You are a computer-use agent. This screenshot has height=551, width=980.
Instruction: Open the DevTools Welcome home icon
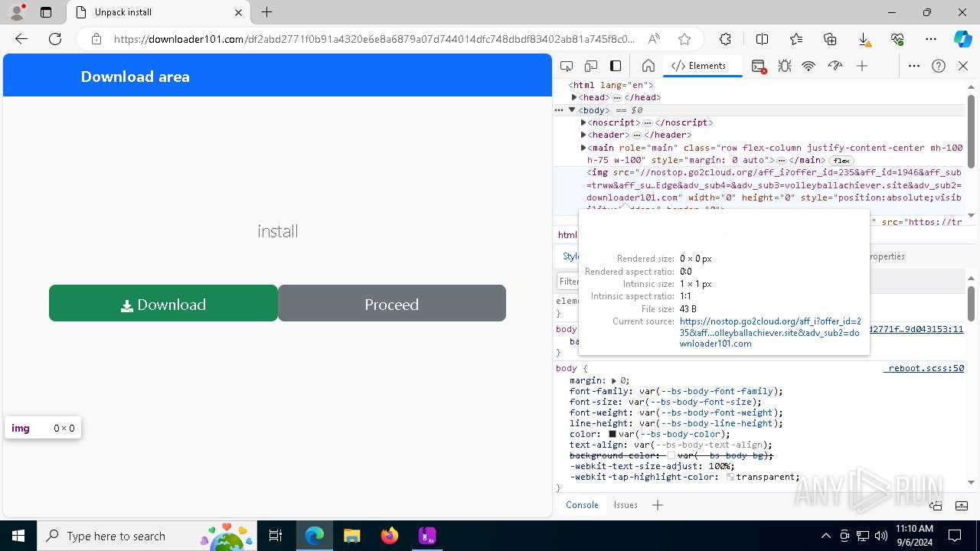tap(648, 66)
